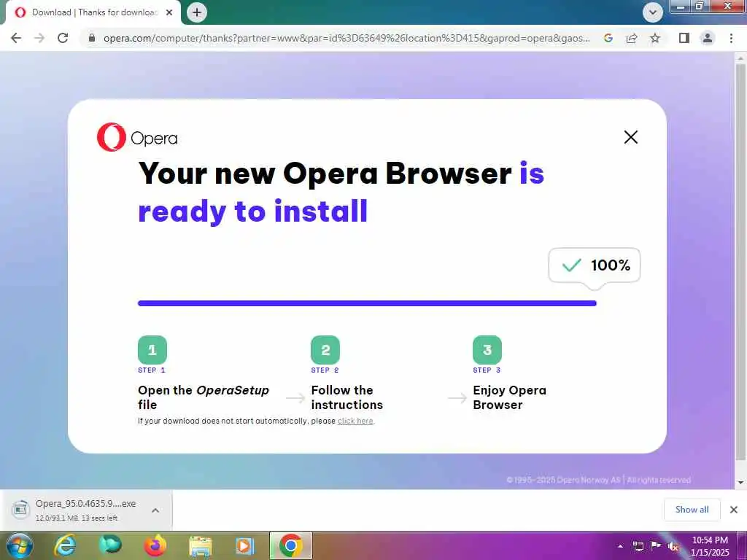Launch Internet Explorer from taskbar

tap(65, 545)
